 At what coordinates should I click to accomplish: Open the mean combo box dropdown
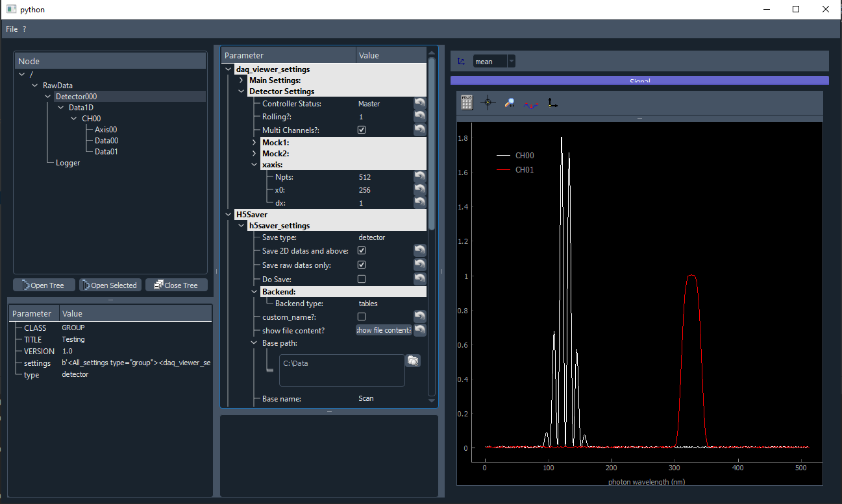click(494, 62)
